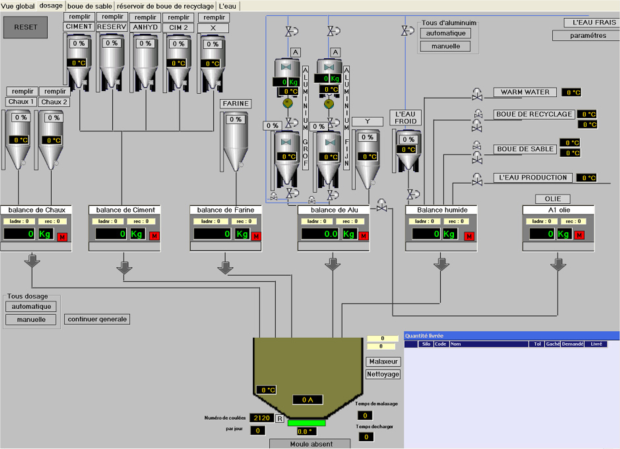
Task: Click the BOUE DE RECYCLAGE pump symbol
Action: click(478, 114)
